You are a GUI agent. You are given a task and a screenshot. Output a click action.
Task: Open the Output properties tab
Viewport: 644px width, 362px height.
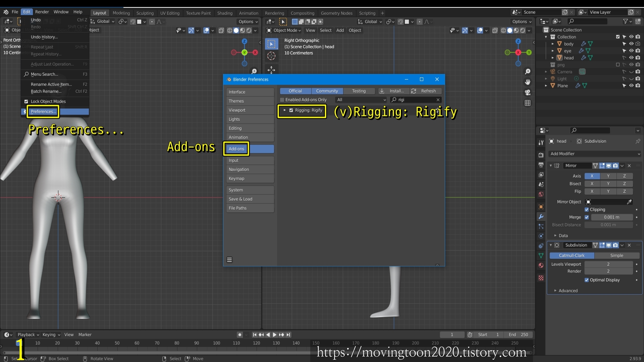click(541, 165)
